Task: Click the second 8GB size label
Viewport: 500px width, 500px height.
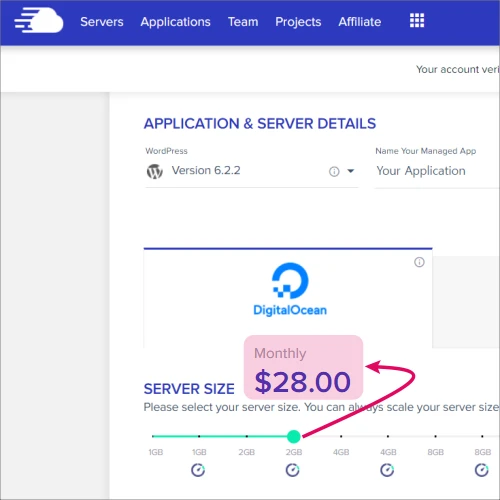Action: click(x=482, y=452)
